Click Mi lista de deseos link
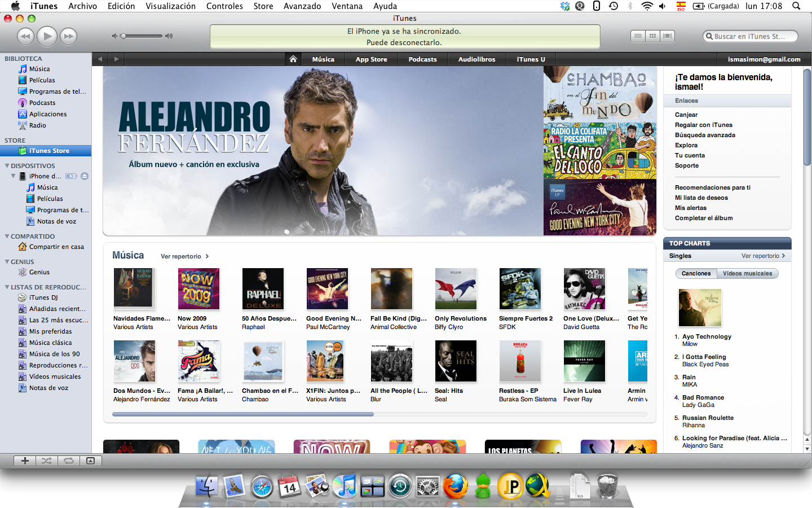Image resolution: width=812 pixels, height=508 pixels. point(701,198)
